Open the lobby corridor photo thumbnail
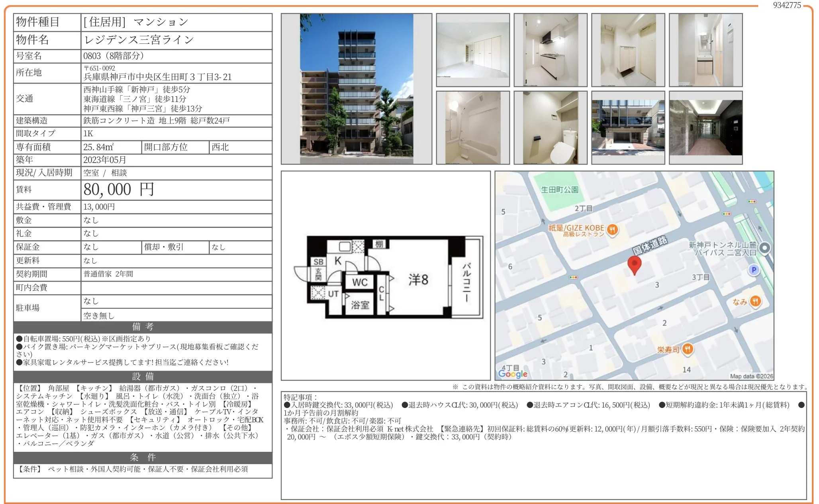Screen dimensions: 819x504 705,127
